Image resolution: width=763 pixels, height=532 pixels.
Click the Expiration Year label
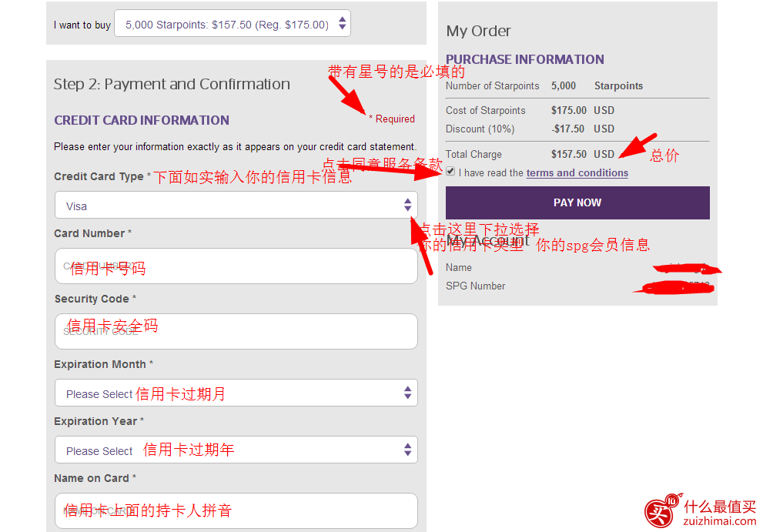95,421
